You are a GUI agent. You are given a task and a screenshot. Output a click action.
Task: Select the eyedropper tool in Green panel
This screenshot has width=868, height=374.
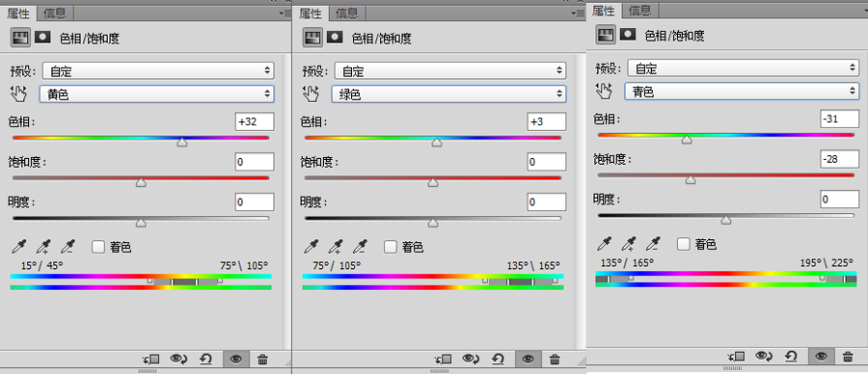coord(312,246)
